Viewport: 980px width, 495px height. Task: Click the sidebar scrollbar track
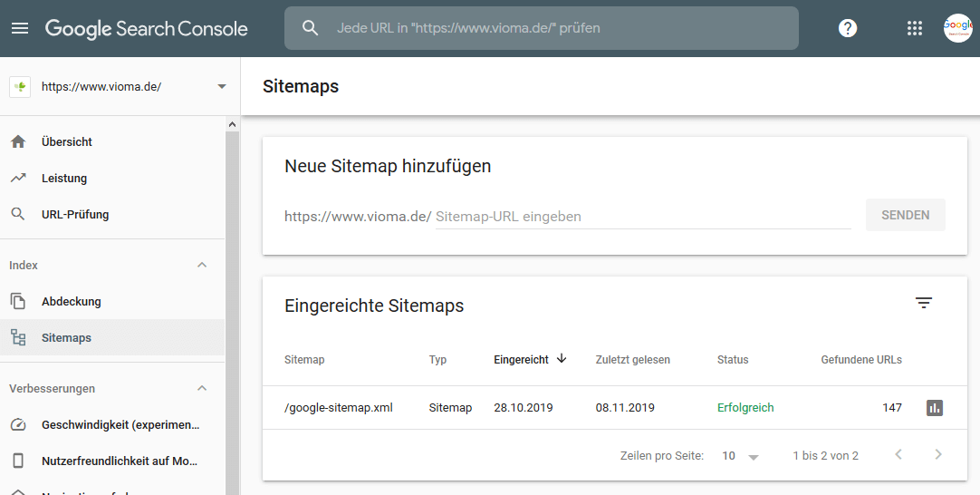tap(233, 313)
